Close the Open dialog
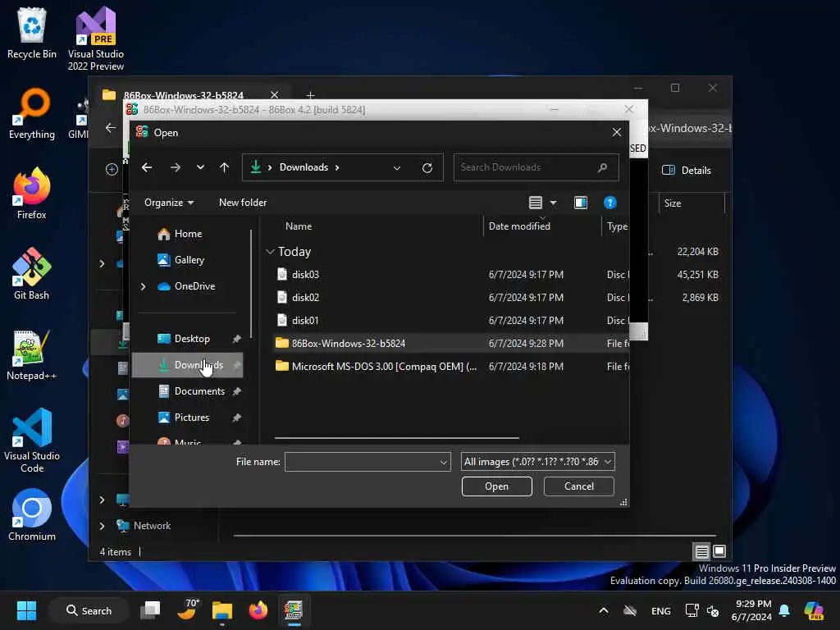 [617, 132]
